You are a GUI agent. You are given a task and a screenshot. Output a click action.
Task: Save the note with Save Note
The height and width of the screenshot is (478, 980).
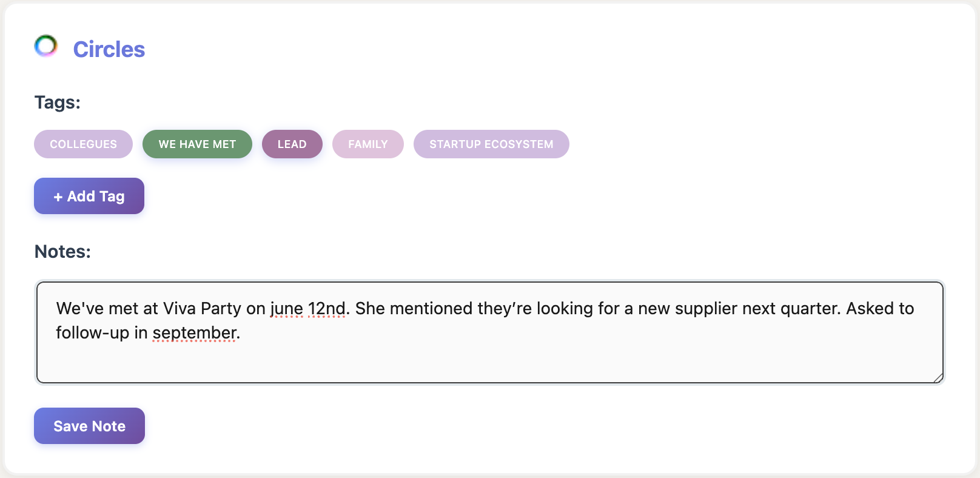pos(89,426)
